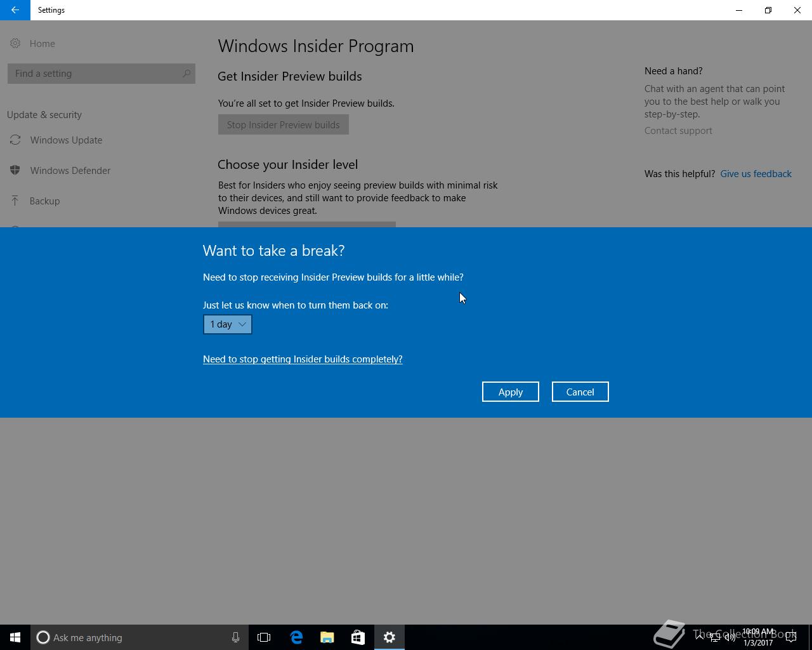Viewport: 812px width, 650px height.
Task: Click the Settings gear taskbar icon
Action: click(390, 637)
